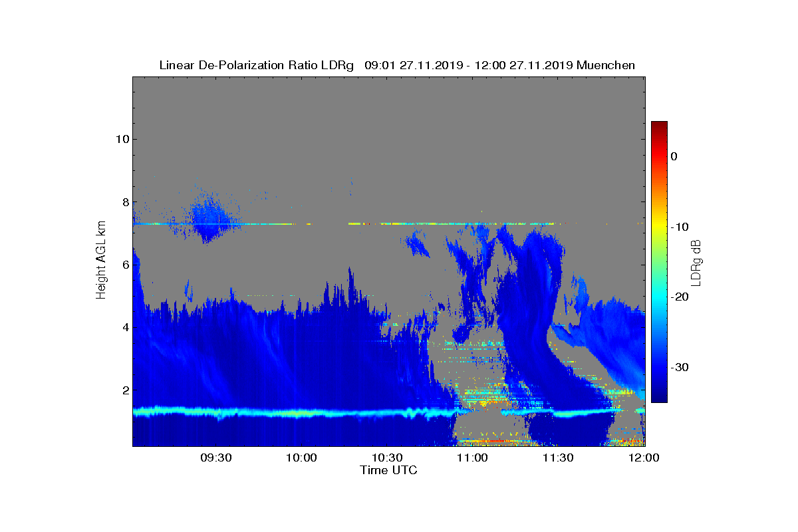Click the height tick label 6
The image size is (798, 532).
pyautogui.click(x=125, y=265)
